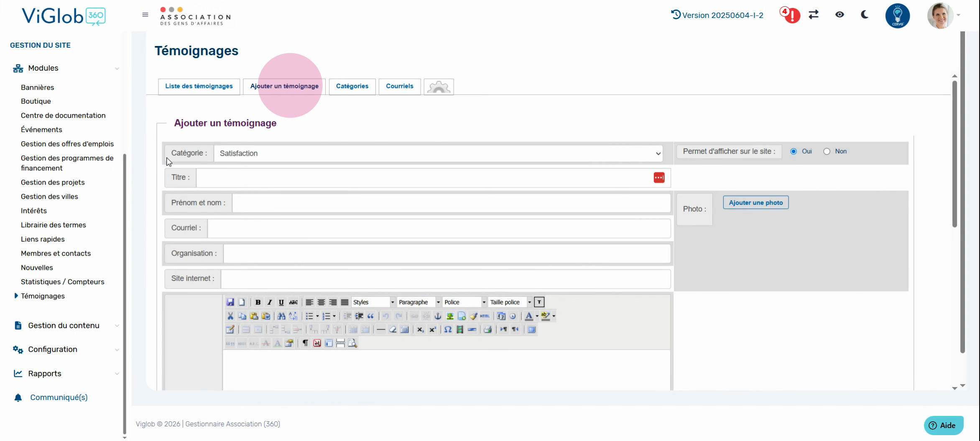
Task: Open Membres et contacts in the sidebar
Action: coord(56,254)
